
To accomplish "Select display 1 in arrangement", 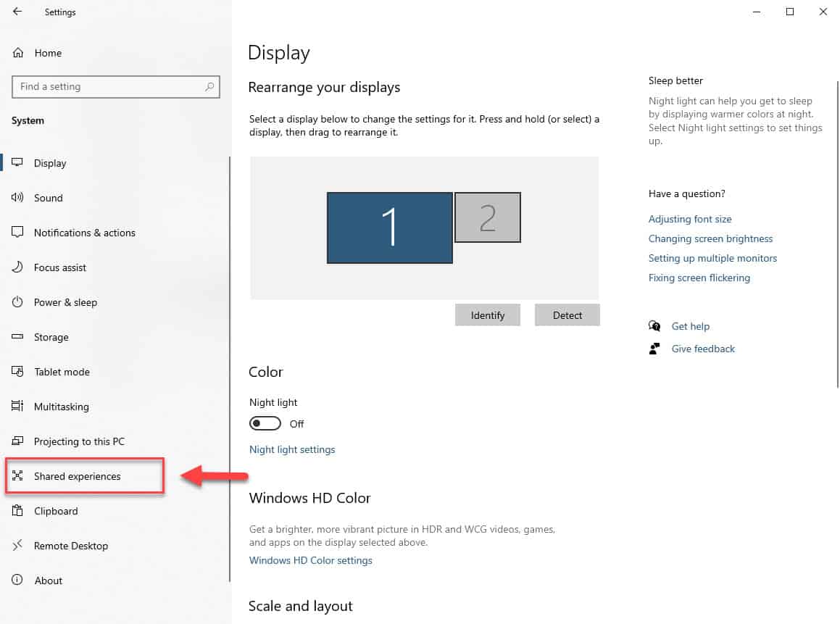I will [390, 228].
